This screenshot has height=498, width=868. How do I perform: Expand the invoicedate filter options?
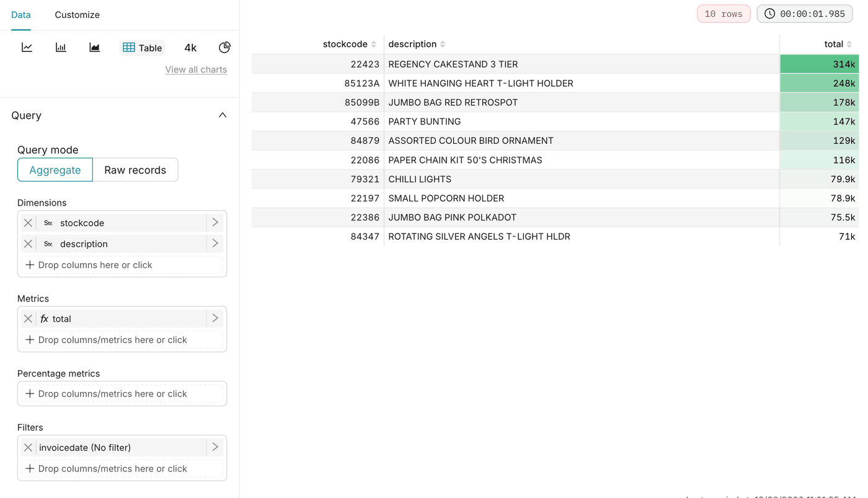[215, 447]
